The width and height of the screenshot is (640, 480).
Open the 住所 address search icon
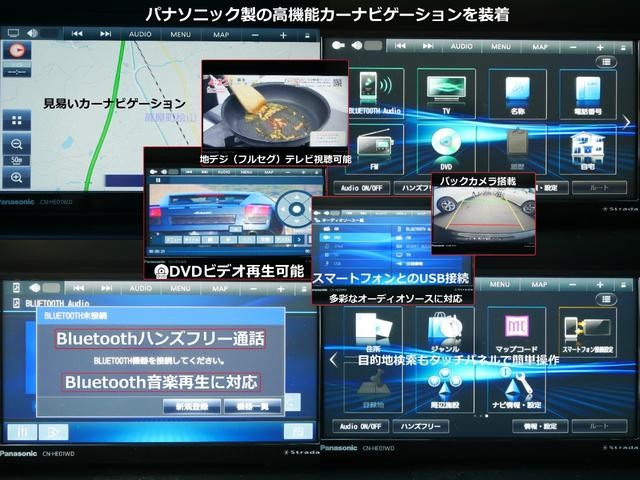(x=373, y=332)
